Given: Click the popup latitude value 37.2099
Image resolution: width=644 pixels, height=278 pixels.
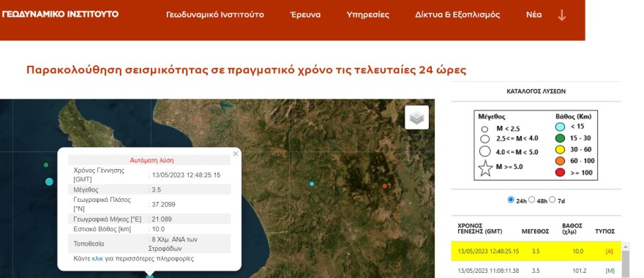Looking at the screenshot, I should [x=163, y=204].
